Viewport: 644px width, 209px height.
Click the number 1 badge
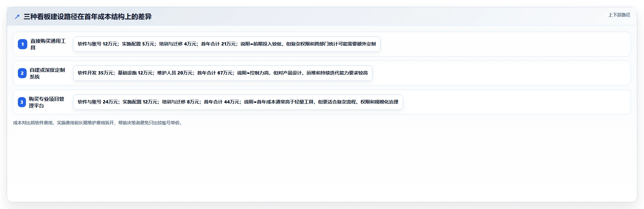click(x=23, y=44)
